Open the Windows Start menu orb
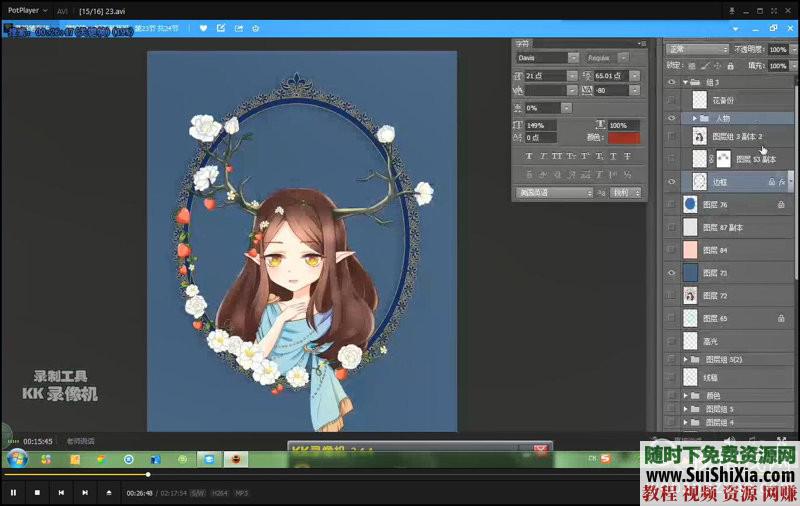Viewport: 800px width, 506px height. pyautogui.click(x=16, y=459)
